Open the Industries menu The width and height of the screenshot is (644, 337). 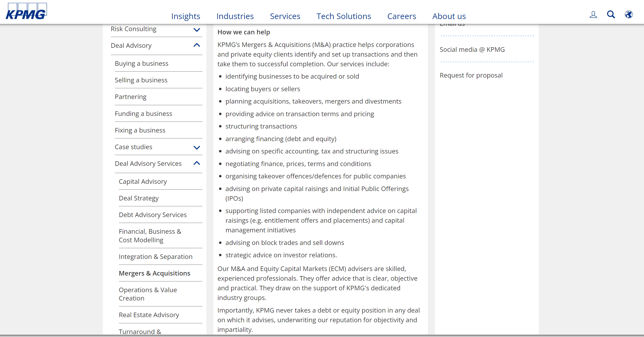(235, 16)
